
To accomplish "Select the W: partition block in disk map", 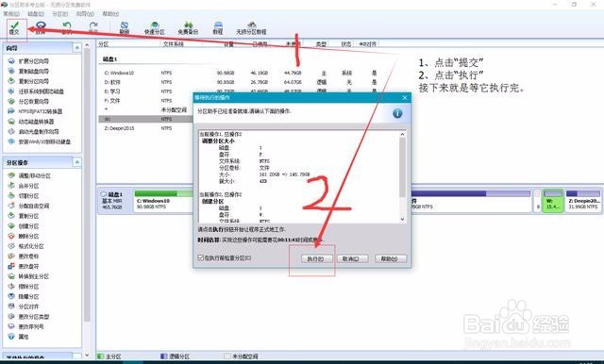I will 553,201.
